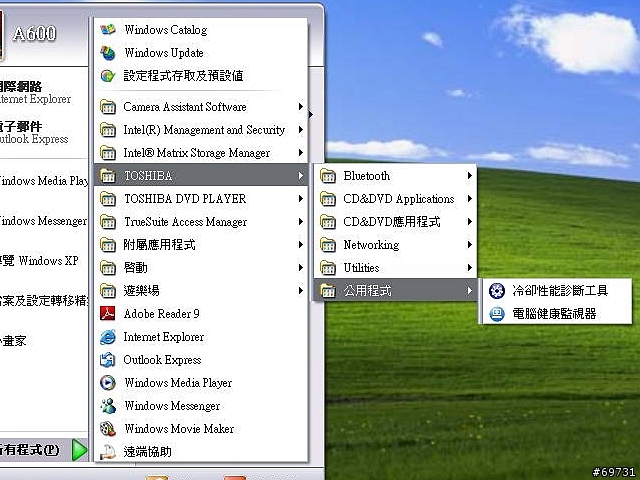Expand the CD&DVD Applications submenu arrow
The width and height of the screenshot is (640, 480).
[470, 199]
